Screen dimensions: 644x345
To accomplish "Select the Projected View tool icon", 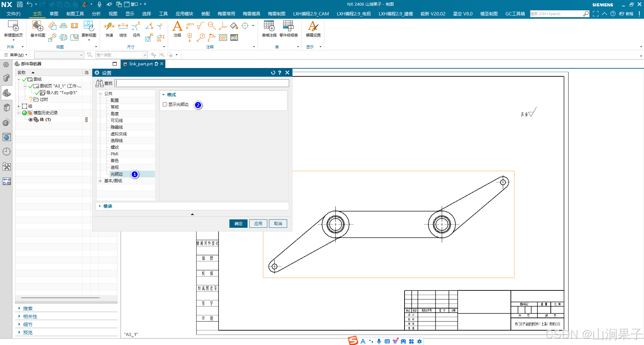I will (x=52, y=26).
